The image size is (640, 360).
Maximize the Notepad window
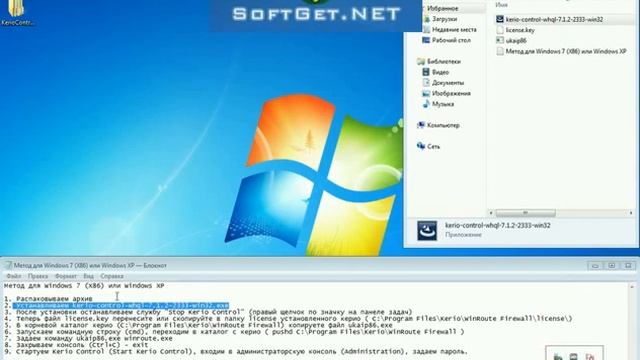coord(612,266)
